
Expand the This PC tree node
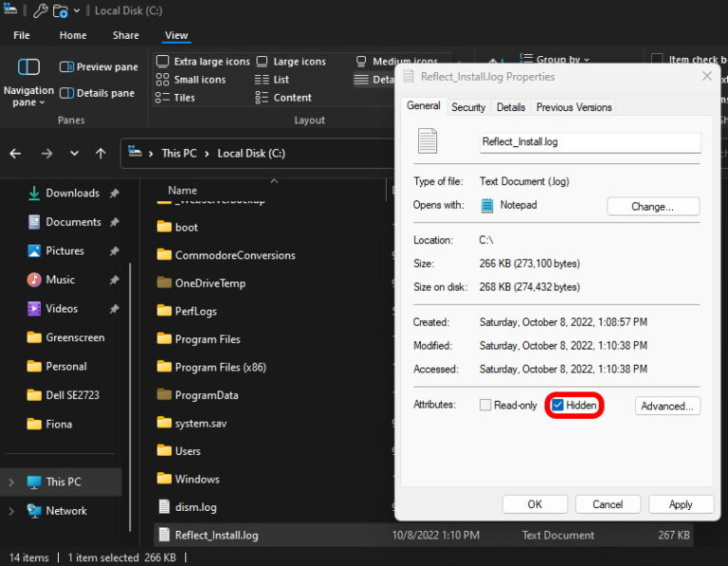[11, 483]
